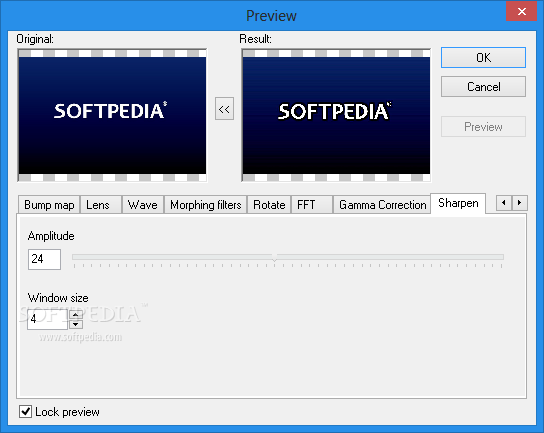Toggle the Lock preview checkbox
Image resolution: width=544 pixels, height=433 pixels.
25,411
